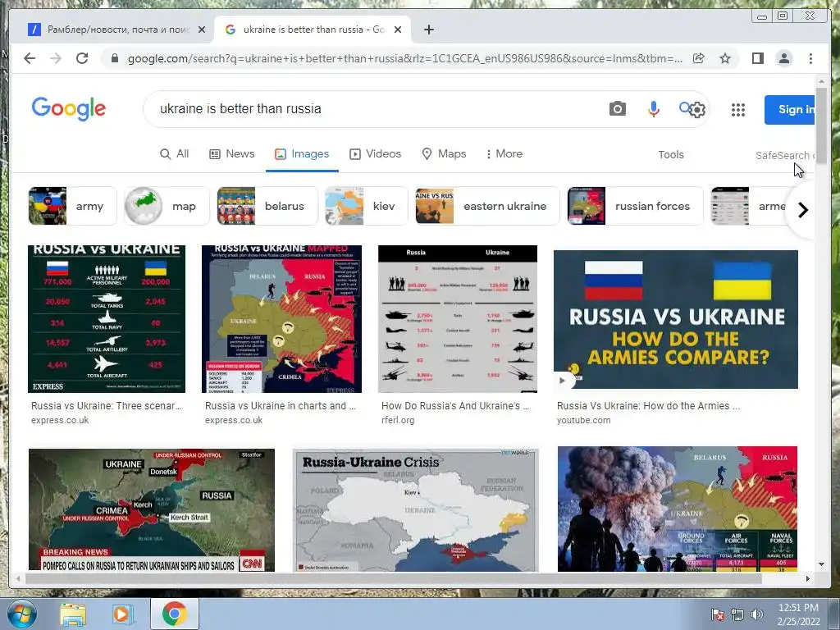Open Google quick settings gear
840x630 pixels.
697,110
